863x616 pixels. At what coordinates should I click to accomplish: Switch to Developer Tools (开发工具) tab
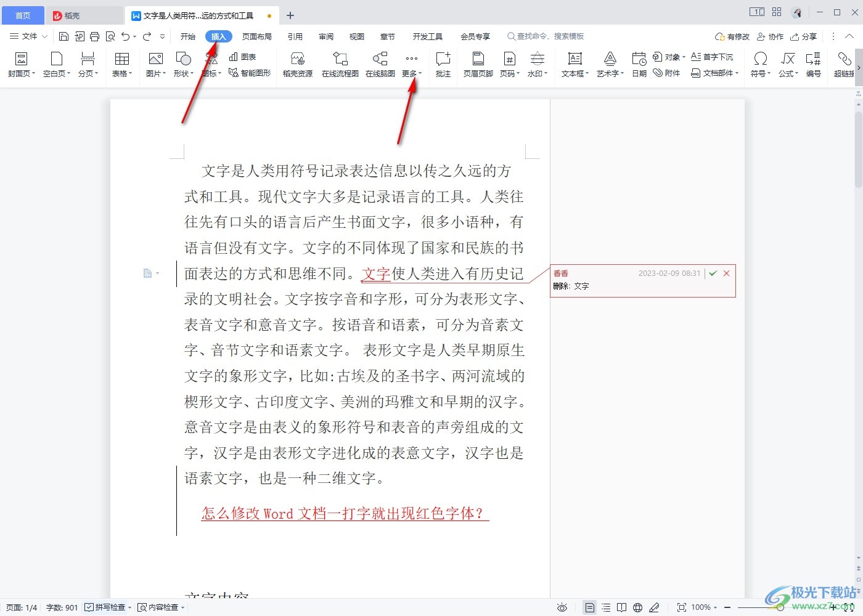click(428, 36)
